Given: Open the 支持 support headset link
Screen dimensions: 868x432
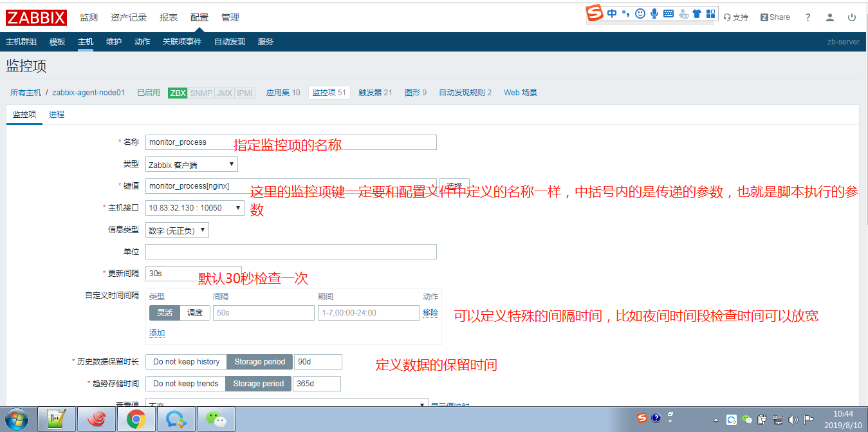Looking at the screenshot, I should click(x=735, y=17).
